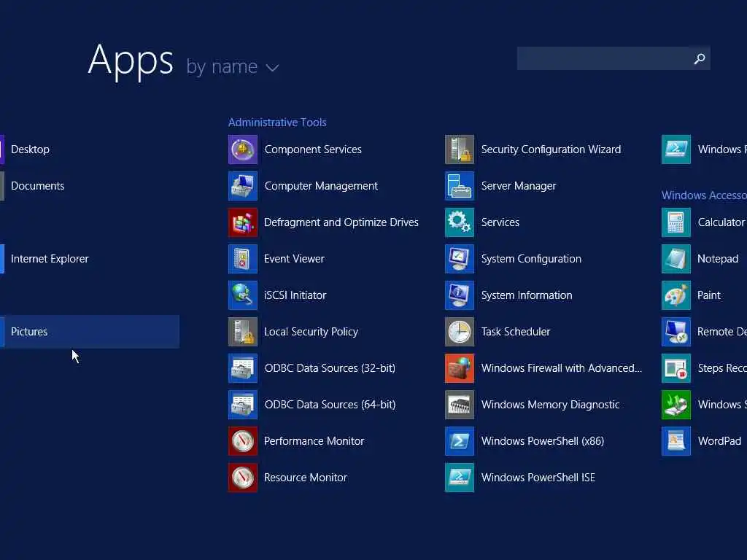Open the Paint palette icon
The width and height of the screenshot is (747, 560).
[x=676, y=295]
